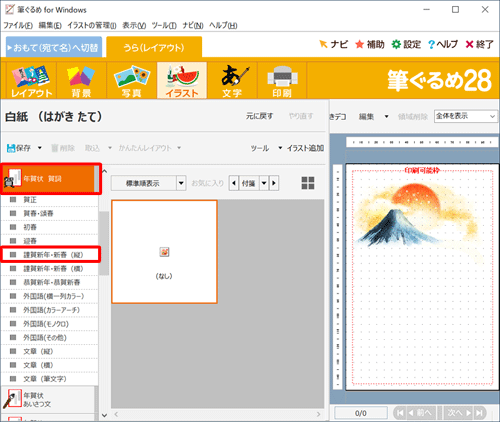The height and width of the screenshot is (422, 500).
Task: Select 賀春・頌春 in the list
Action: point(50,213)
